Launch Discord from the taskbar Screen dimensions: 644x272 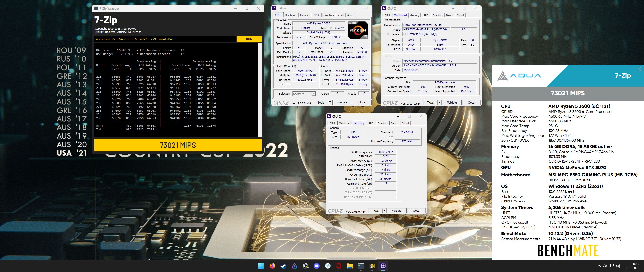point(316,266)
